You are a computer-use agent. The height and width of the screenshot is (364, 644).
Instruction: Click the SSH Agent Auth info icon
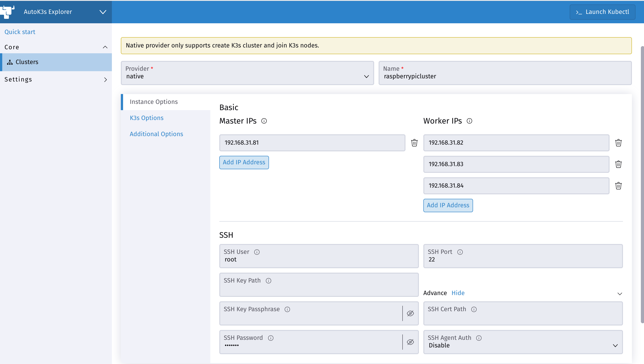tap(478, 338)
